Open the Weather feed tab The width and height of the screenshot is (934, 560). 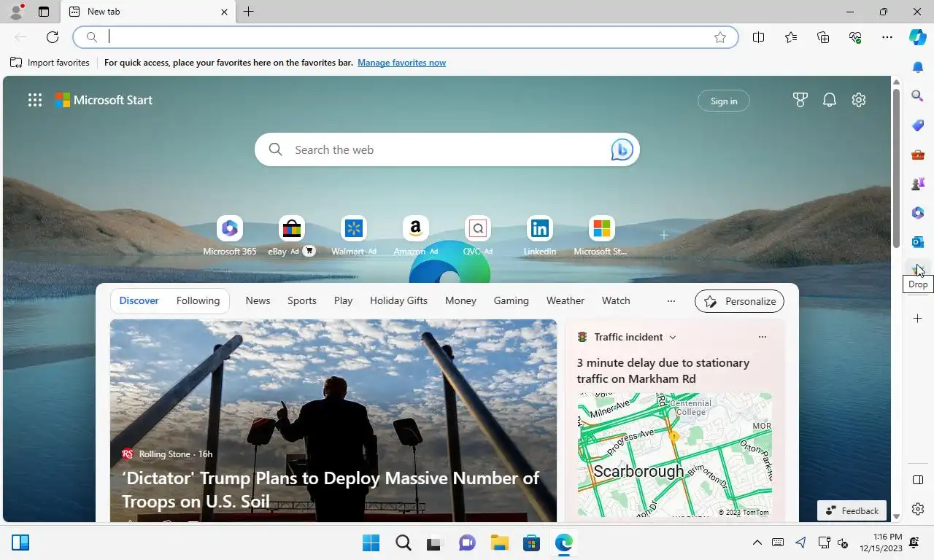click(566, 300)
